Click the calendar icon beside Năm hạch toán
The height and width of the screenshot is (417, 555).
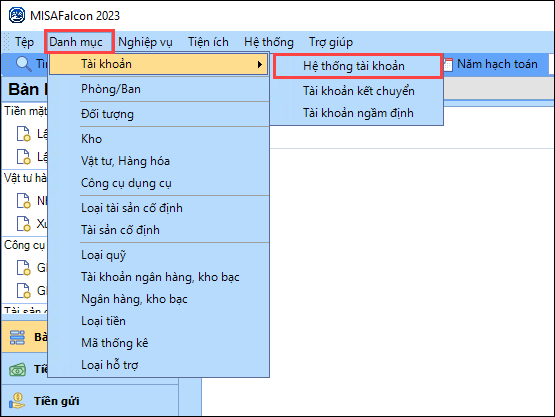[448, 64]
